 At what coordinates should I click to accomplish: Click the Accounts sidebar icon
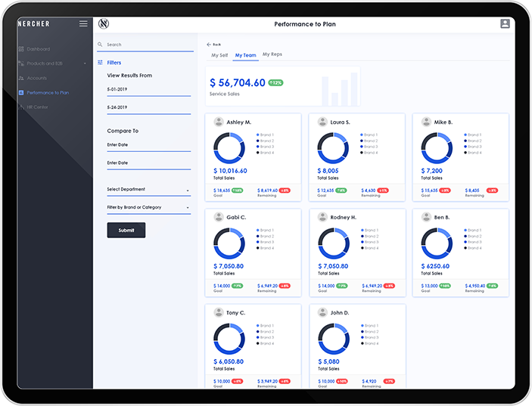(21, 78)
